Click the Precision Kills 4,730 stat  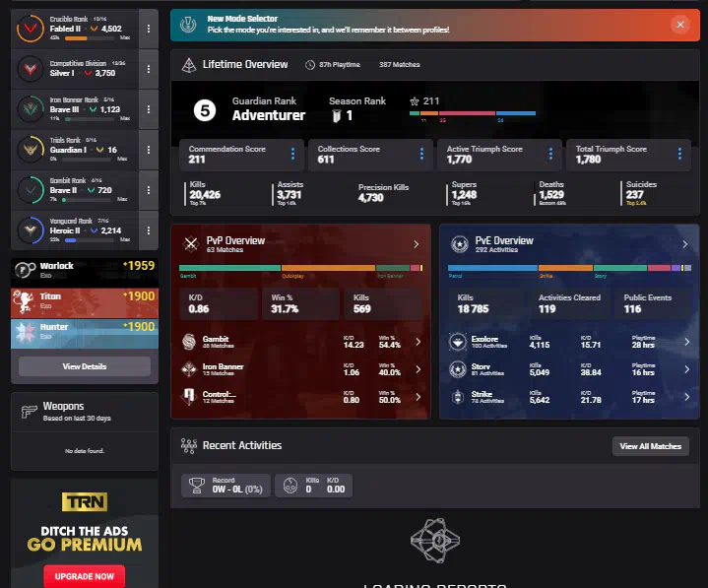pyautogui.click(x=384, y=193)
